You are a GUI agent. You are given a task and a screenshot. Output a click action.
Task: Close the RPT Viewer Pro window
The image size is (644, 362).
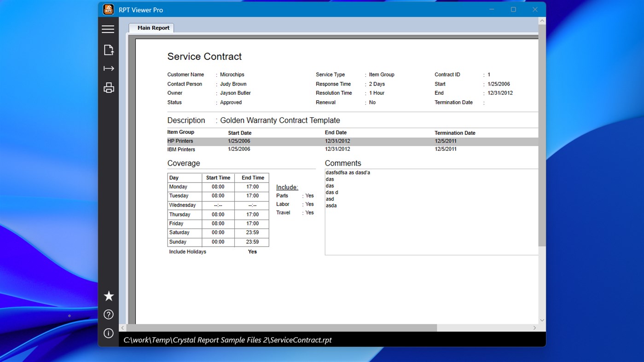coord(535,10)
